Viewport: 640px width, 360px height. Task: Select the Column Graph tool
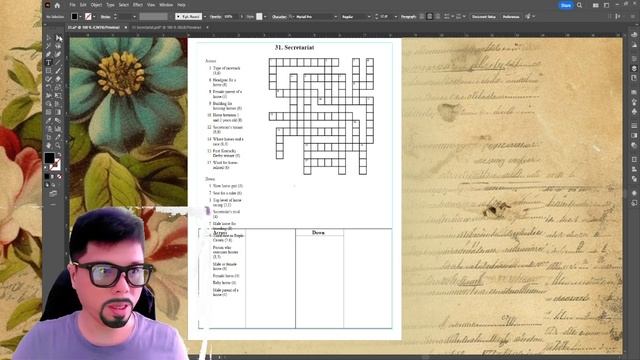click(x=59, y=129)
